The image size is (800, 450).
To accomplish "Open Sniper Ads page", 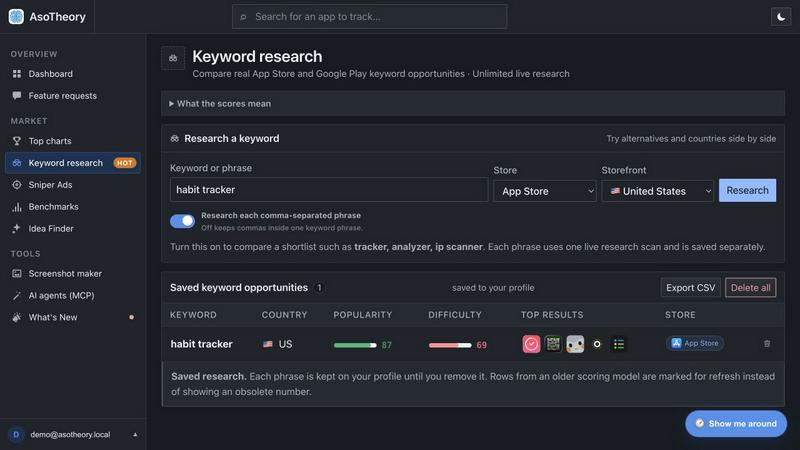I will coord(73,185).
